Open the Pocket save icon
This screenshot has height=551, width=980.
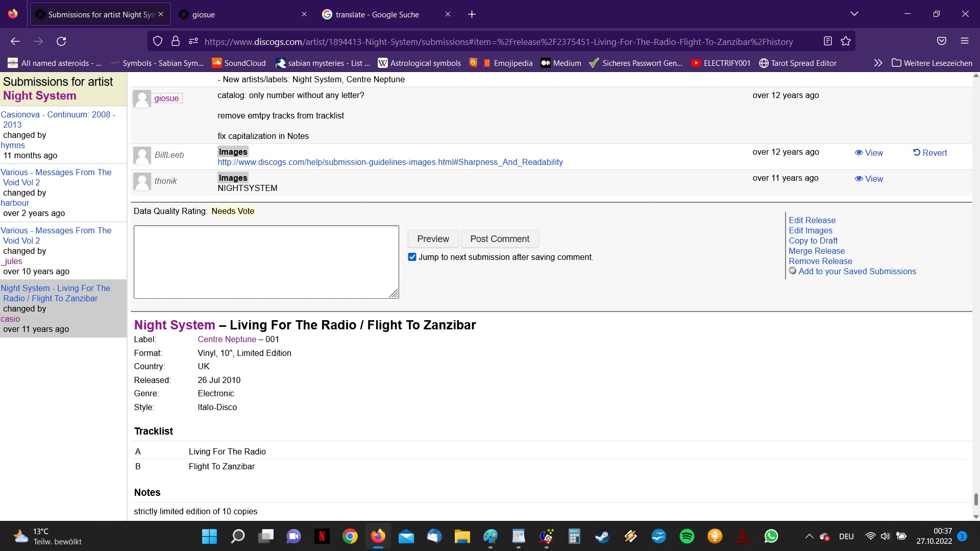(942, 41)
